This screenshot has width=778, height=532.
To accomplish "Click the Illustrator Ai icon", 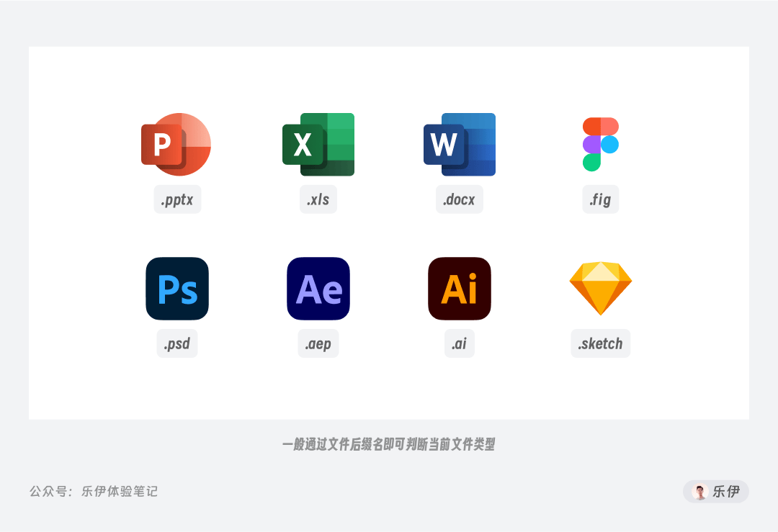I will 460,289.
